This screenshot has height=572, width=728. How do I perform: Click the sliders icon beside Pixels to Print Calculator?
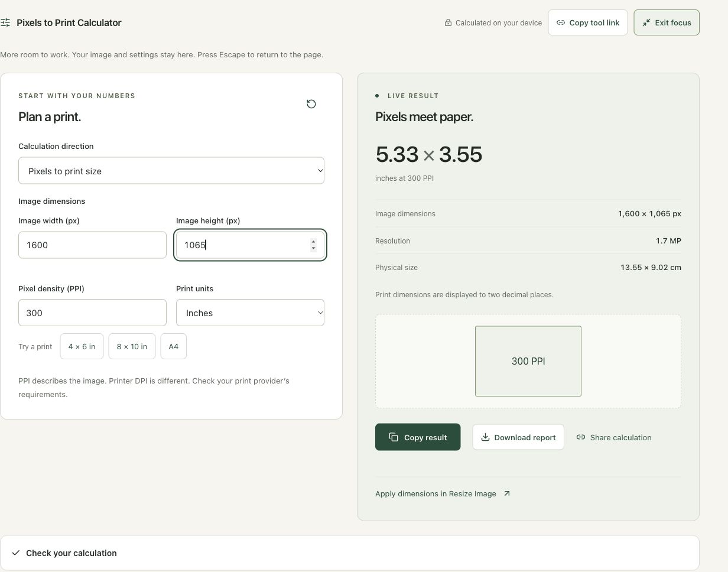tap(5, 22)
